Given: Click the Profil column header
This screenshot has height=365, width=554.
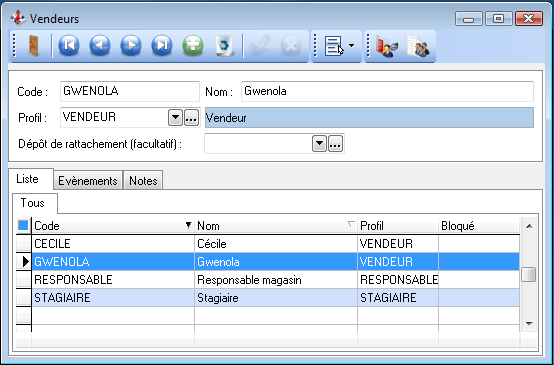Looking at the screenshot, I should coord(398,226).
